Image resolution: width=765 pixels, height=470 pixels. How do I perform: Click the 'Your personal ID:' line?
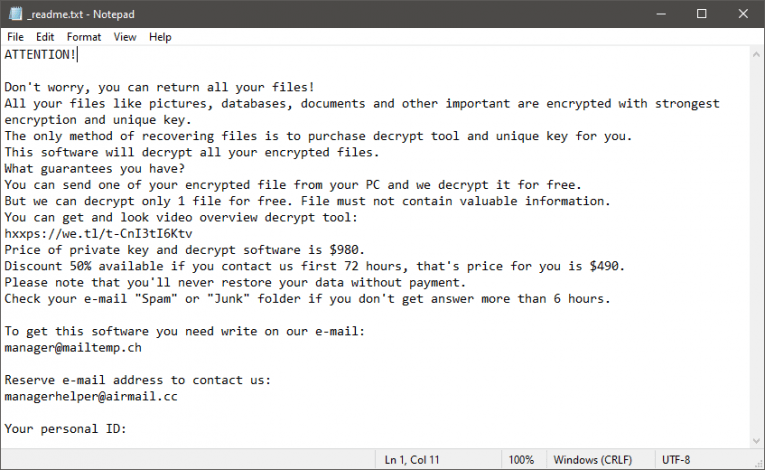tap(65, 428)
